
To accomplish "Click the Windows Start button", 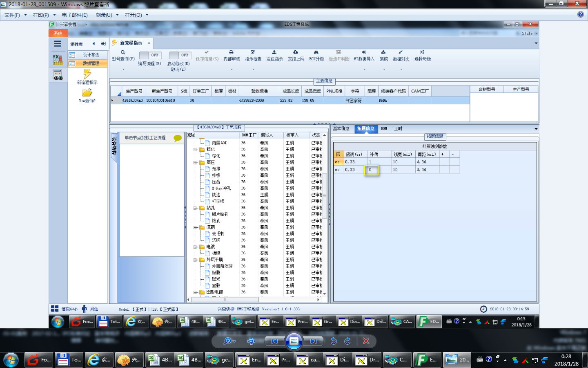I will point(11,360).
